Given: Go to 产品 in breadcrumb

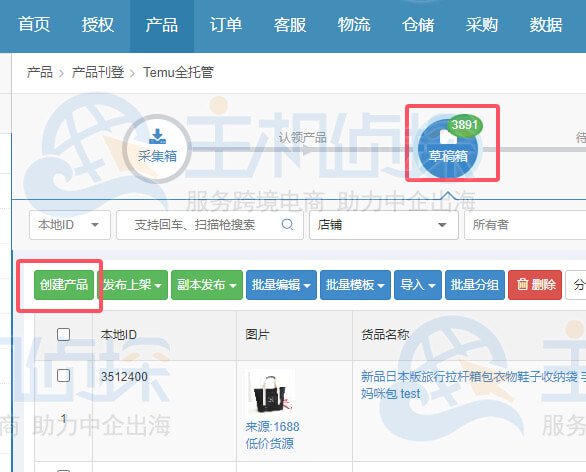Looking at the screenshot, I should point(40,73).
